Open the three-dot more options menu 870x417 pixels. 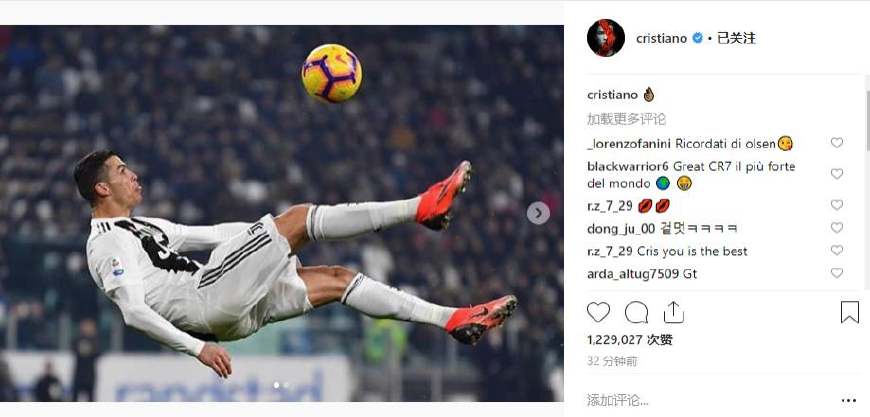(x=848, y=400)
